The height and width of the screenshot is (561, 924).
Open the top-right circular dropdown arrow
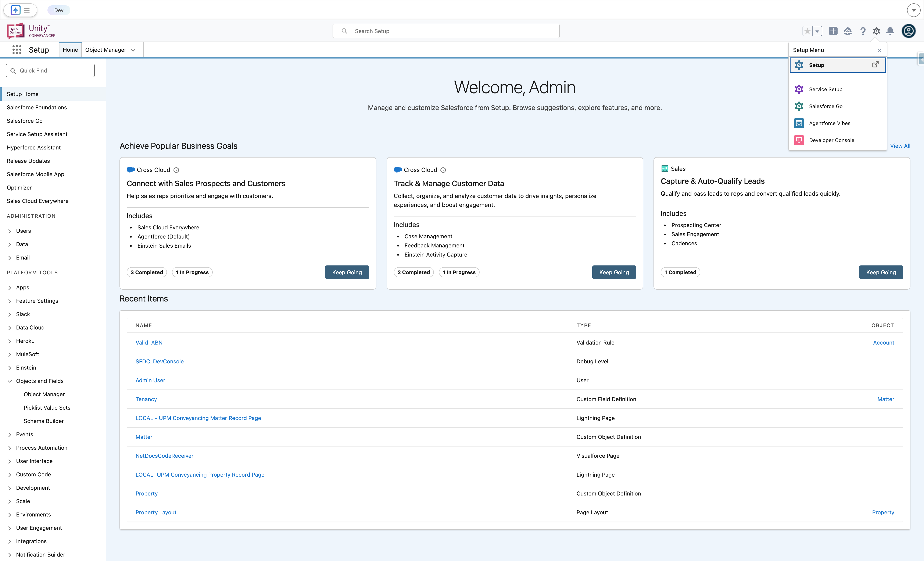(913, 10)
